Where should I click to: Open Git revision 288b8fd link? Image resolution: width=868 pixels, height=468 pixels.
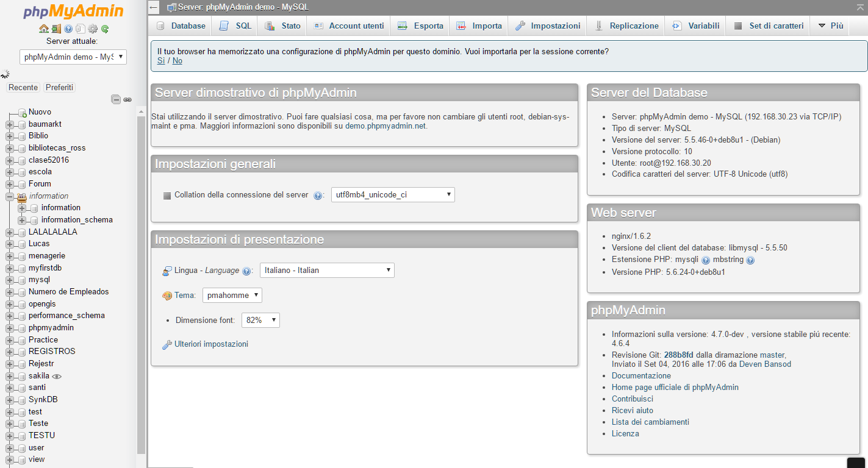tap(679, 355)
